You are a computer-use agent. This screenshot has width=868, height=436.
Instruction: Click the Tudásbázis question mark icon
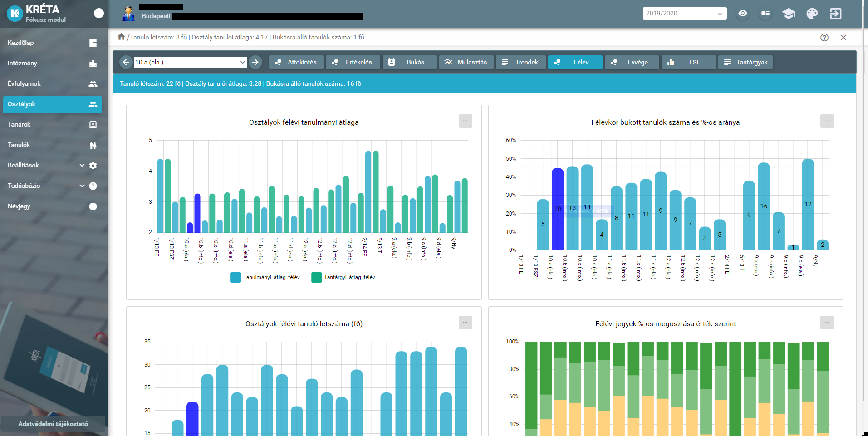point(93,186)
